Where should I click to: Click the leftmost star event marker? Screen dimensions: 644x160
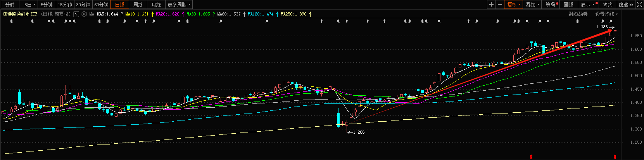11,21
